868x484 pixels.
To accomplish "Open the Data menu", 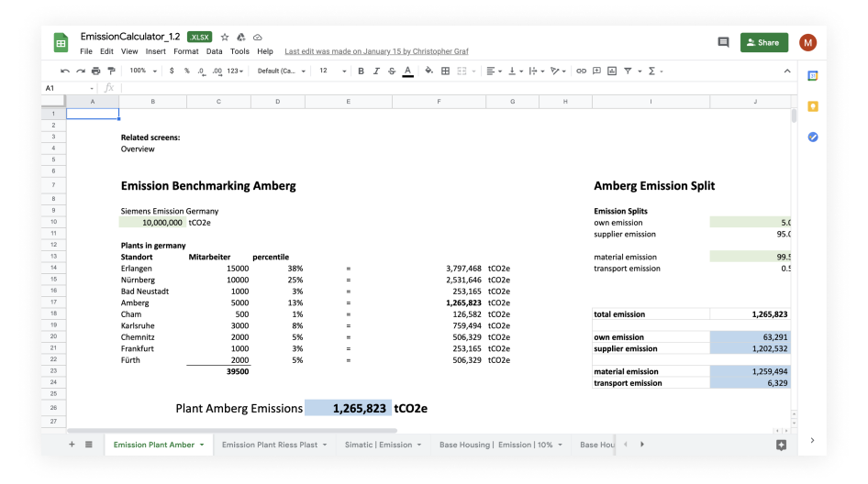I will coord(214,51).
